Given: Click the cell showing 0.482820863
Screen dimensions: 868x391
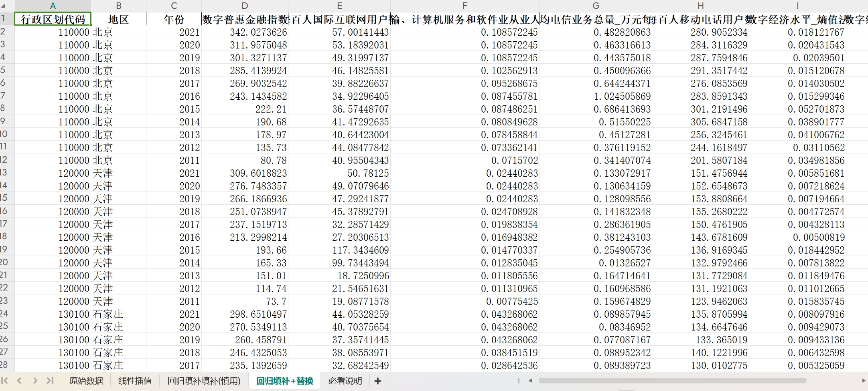Looking at the screenshot, I should point(596,32).
